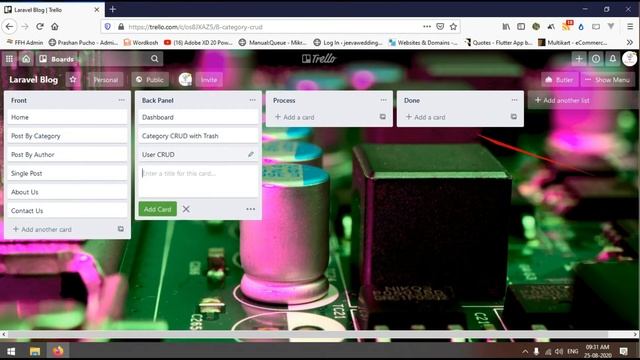Click Show Menu button

point(608,80)
